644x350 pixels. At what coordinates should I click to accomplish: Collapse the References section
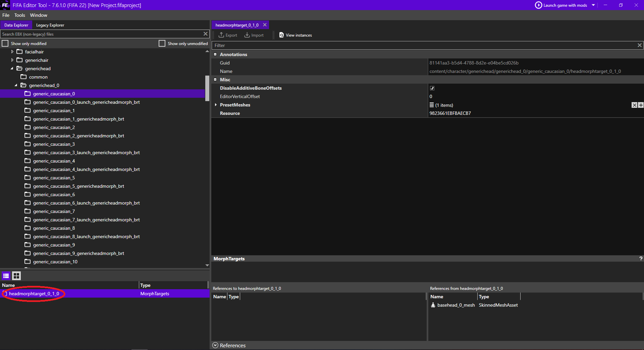(x=215, y=345)
